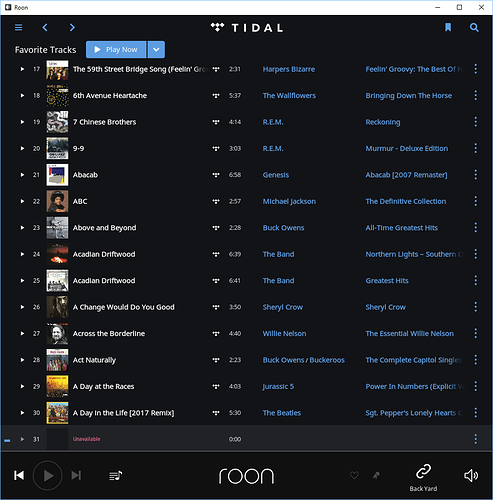
Task: Open the search magnifier icon
Action: 474,27
